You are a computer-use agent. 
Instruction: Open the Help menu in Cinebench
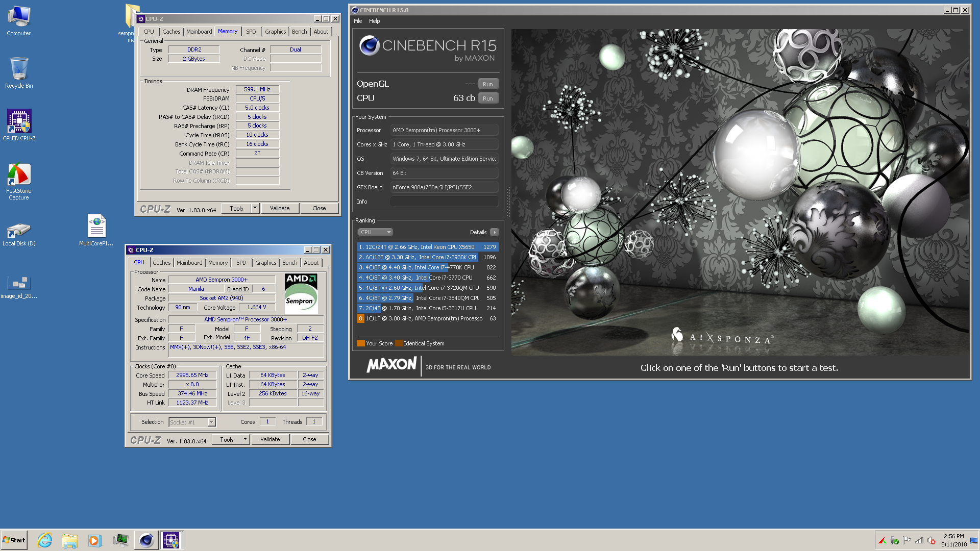[375, 21]
